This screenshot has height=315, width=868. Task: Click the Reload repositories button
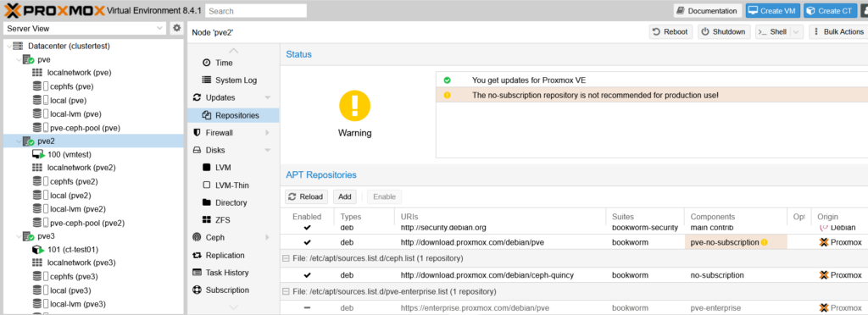pyautogui.click(x=307, y=196)
